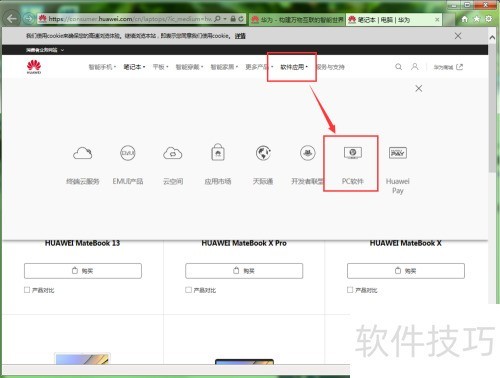Open the user account icon
The width and height of the screenshot is (500, 378).
(414, 67)
